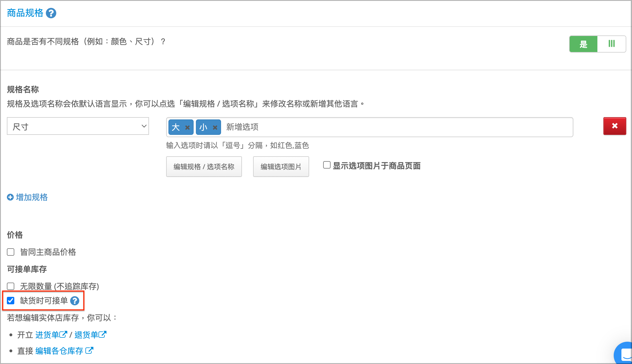Open 编辑各仓库存 link

64,351
